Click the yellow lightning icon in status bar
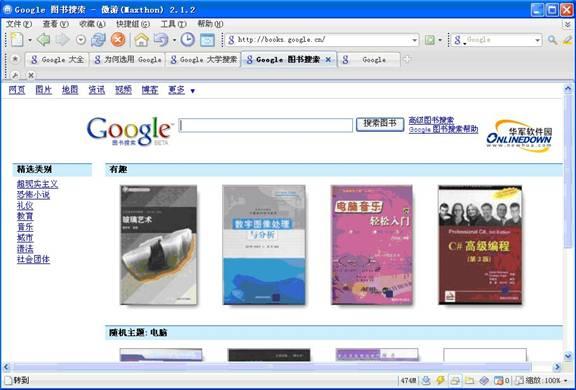 point(440,380)
